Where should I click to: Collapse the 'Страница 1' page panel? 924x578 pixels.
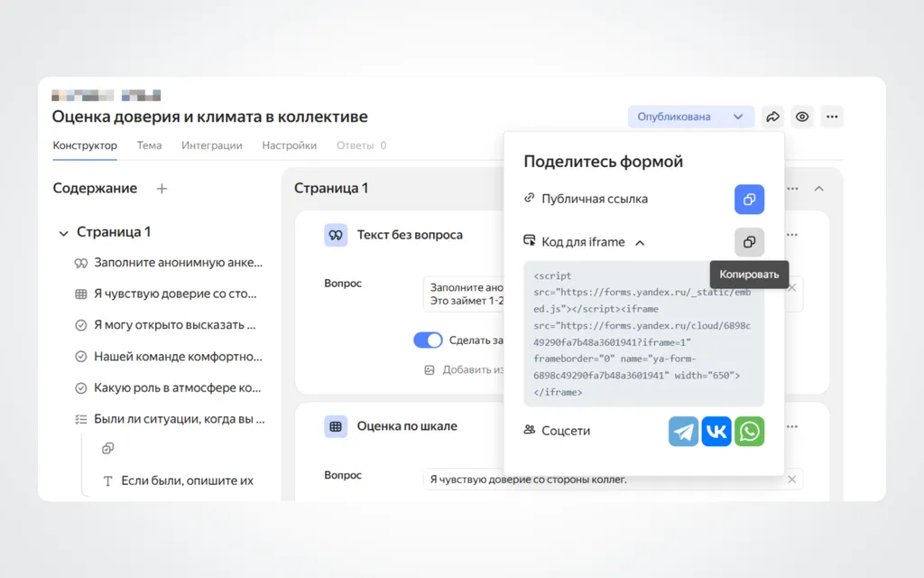pos(819,189)
